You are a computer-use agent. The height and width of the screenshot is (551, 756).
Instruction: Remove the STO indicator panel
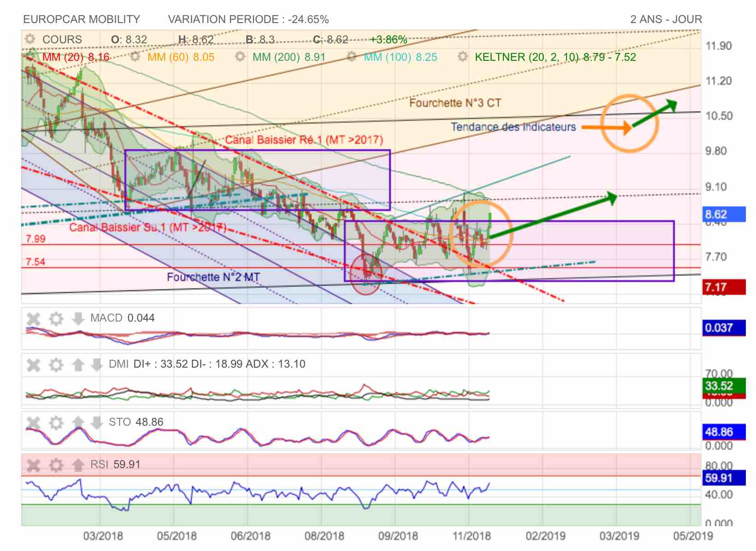(x=33, y=422)
